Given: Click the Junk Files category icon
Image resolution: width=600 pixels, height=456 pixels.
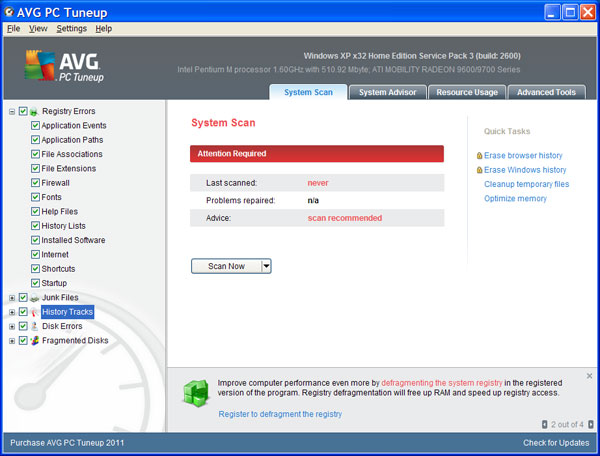Looking at the screenshot, I should tap(34, 298).
